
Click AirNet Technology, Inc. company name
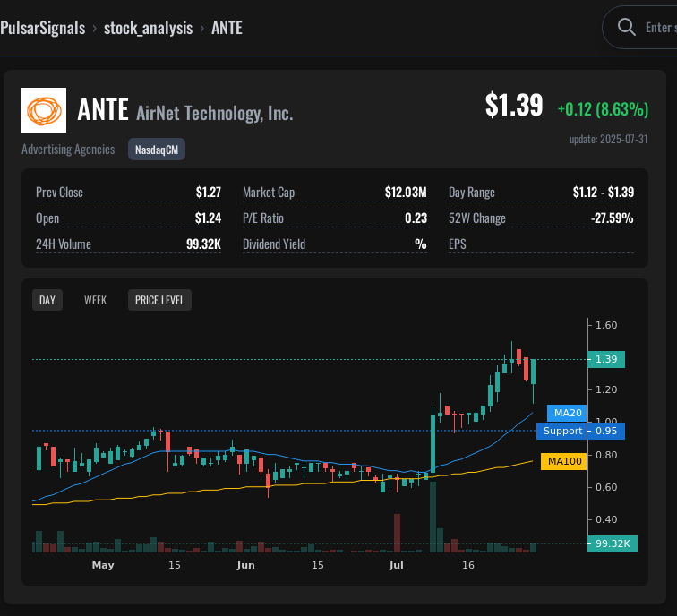coord(215,113)
